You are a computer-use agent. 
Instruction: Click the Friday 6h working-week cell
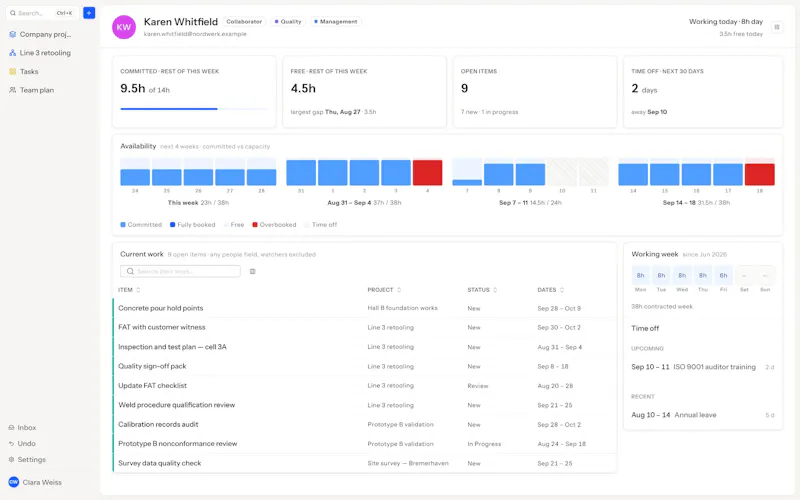coord(723,276)
